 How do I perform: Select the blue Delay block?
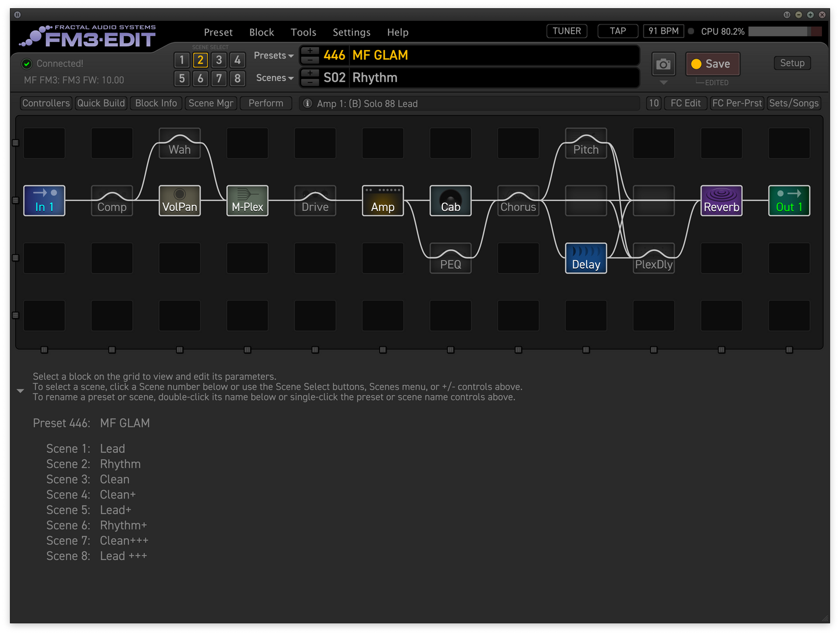tap(585, 258)
